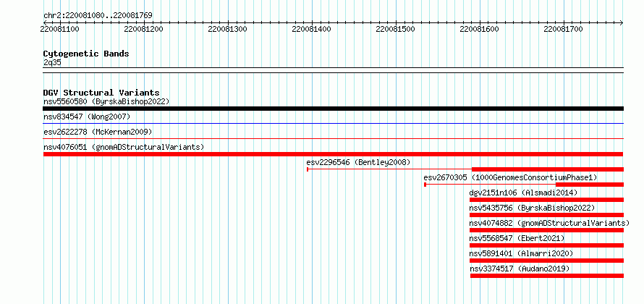The height and width of the screenshot is (304, 644).
Task: Open esv2622278 (McKernan2009) variant label
Action: [x=98, y=132]
